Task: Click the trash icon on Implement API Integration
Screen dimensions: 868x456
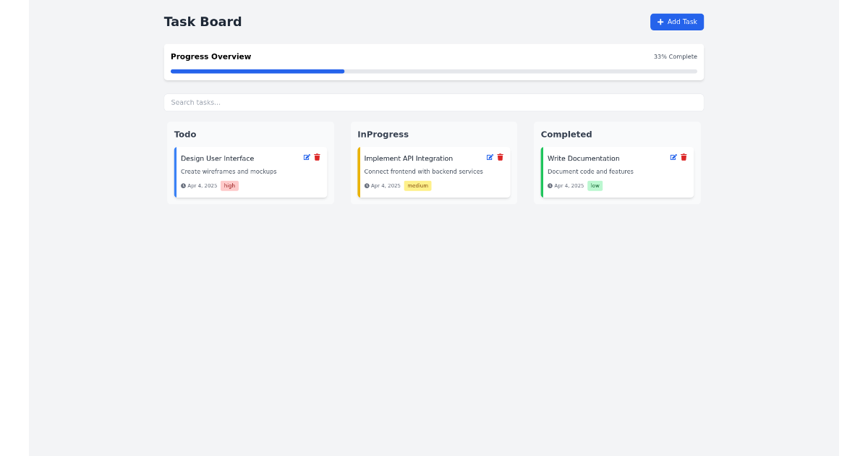Action: (x=500, y=157)
